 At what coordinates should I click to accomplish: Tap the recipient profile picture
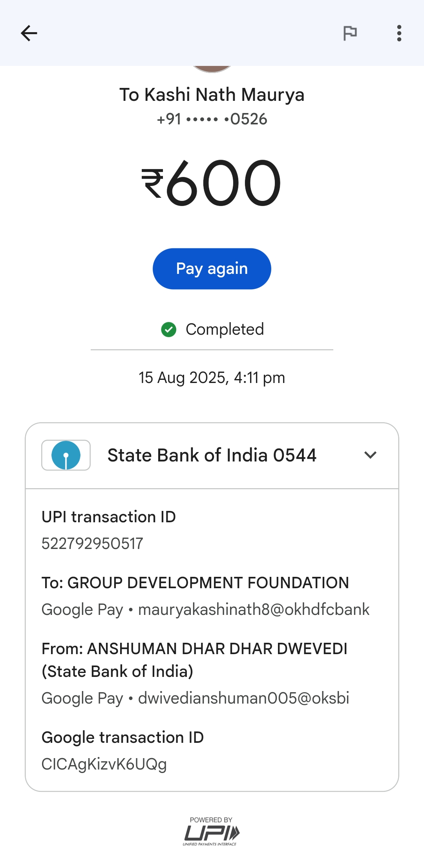pos(212,69)
